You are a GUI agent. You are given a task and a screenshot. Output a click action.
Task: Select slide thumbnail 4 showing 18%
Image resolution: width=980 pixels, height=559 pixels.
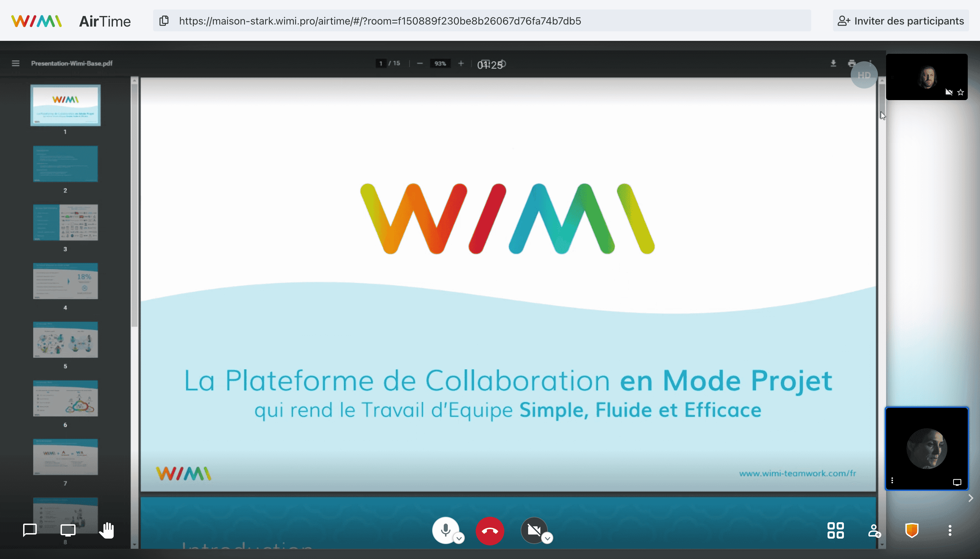click(65, 281)
